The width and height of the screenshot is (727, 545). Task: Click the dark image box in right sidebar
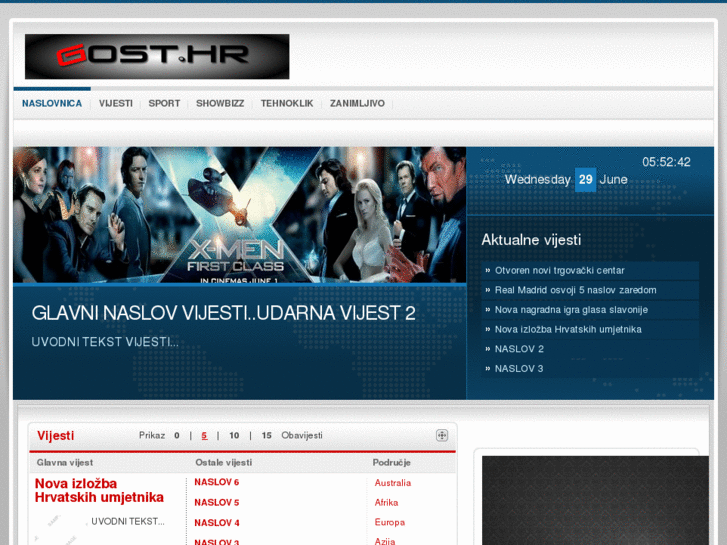595,500
